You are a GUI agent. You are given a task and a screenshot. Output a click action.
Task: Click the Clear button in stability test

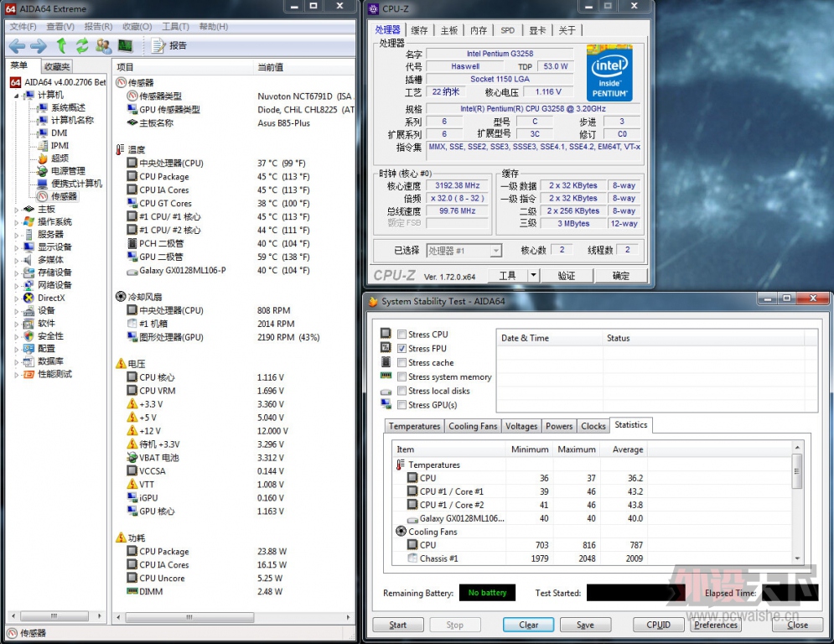click(528, 625)
